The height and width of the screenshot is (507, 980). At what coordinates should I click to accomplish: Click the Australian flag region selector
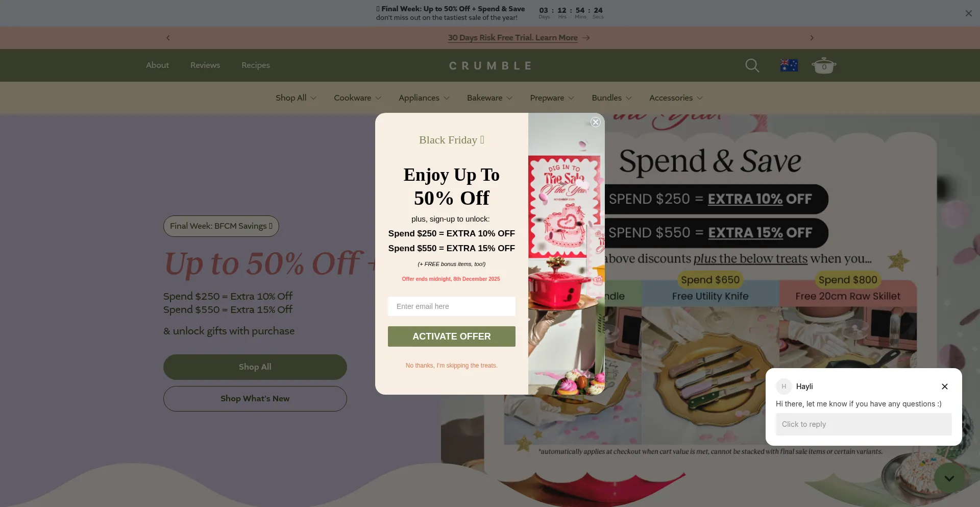click(789, 65)
